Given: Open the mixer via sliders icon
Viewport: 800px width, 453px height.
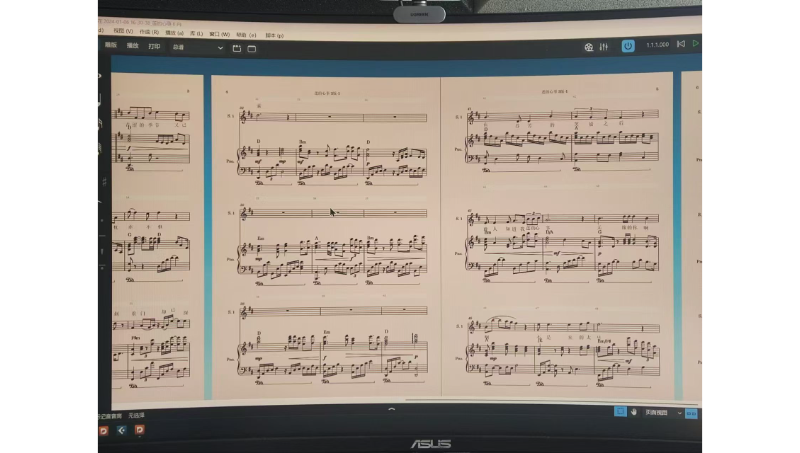Looking at the screenshot, I should 604,46.
